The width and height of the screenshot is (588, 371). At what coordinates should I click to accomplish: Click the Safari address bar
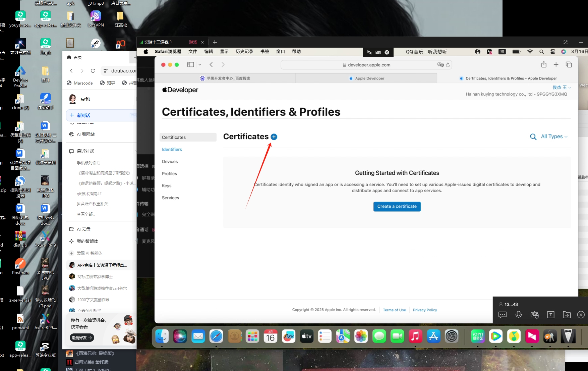click(366, 65)
